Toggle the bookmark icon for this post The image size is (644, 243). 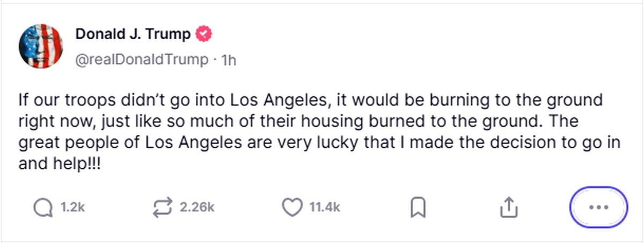[x=418, y=208]
